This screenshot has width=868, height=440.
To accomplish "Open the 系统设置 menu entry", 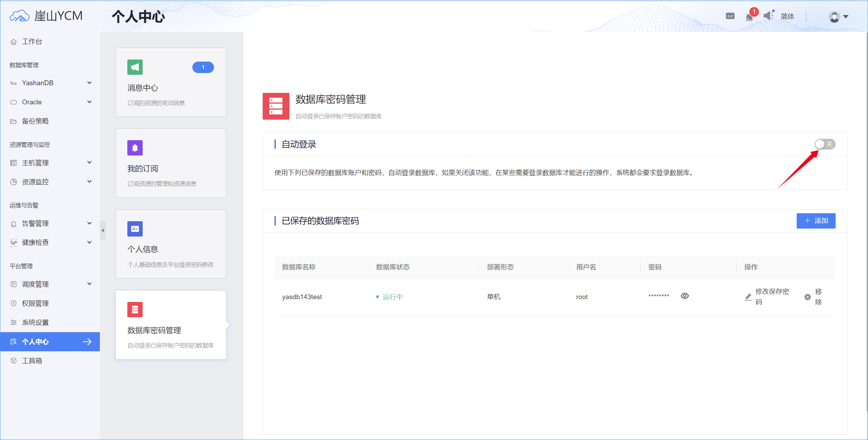I will [35, 322].
